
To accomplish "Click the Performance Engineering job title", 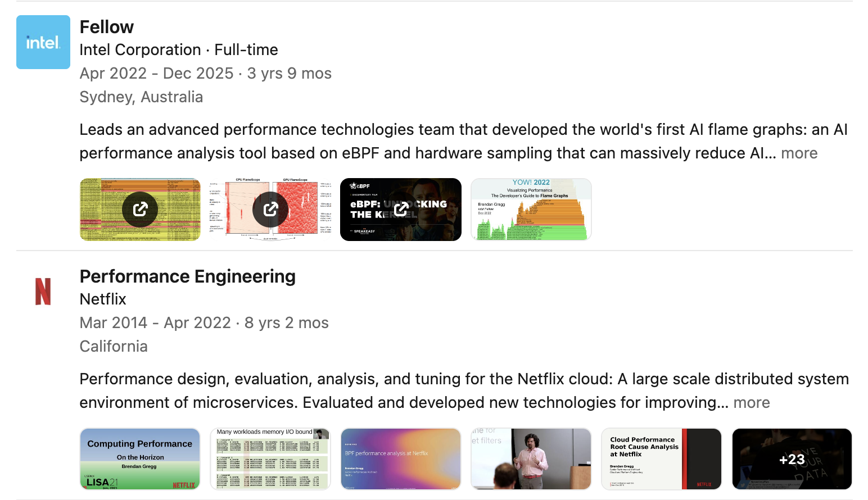I will (187, 276).
